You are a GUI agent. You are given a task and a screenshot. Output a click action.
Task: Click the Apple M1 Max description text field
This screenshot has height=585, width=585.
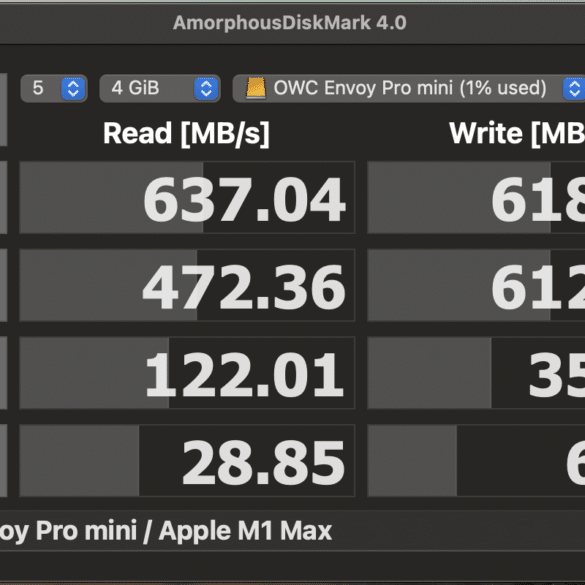click(x=292, y=531)
